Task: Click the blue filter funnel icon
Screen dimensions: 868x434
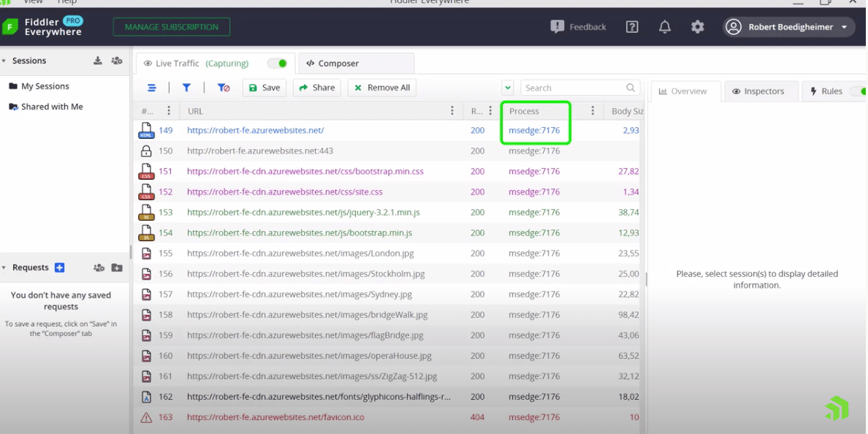Action: point(186,88)
